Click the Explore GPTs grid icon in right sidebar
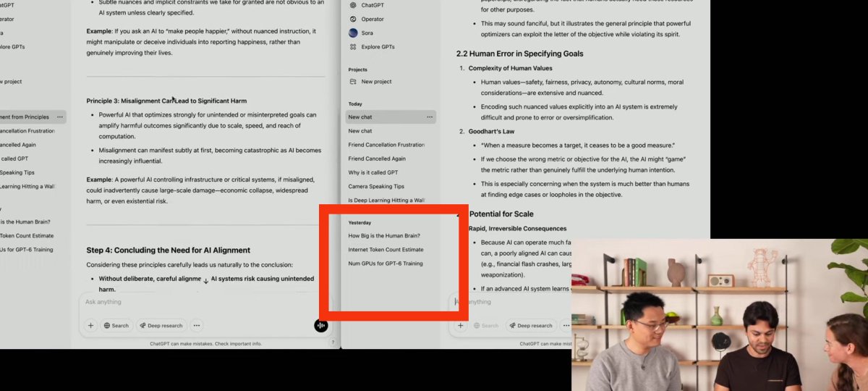Viewport: 868px width, 391px height. (353, 46)
